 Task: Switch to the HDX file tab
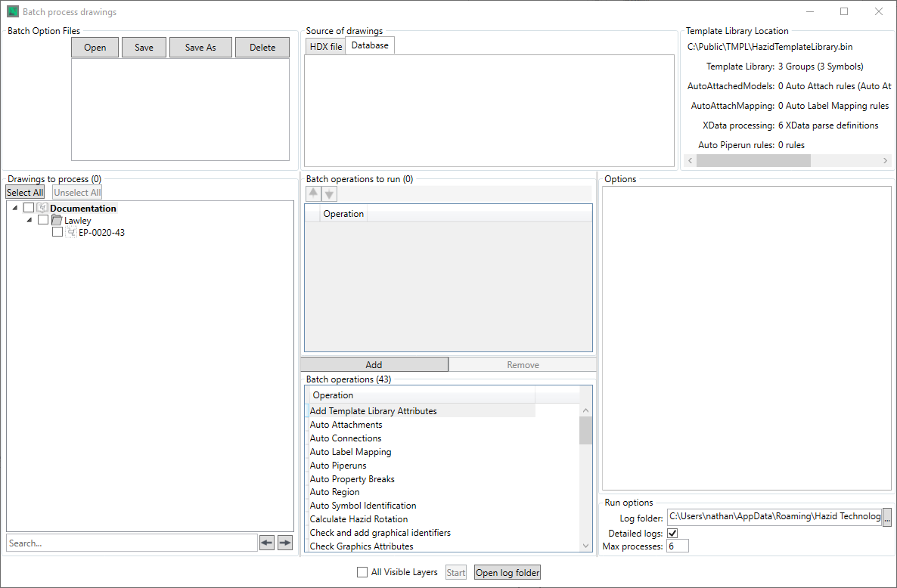325,47
